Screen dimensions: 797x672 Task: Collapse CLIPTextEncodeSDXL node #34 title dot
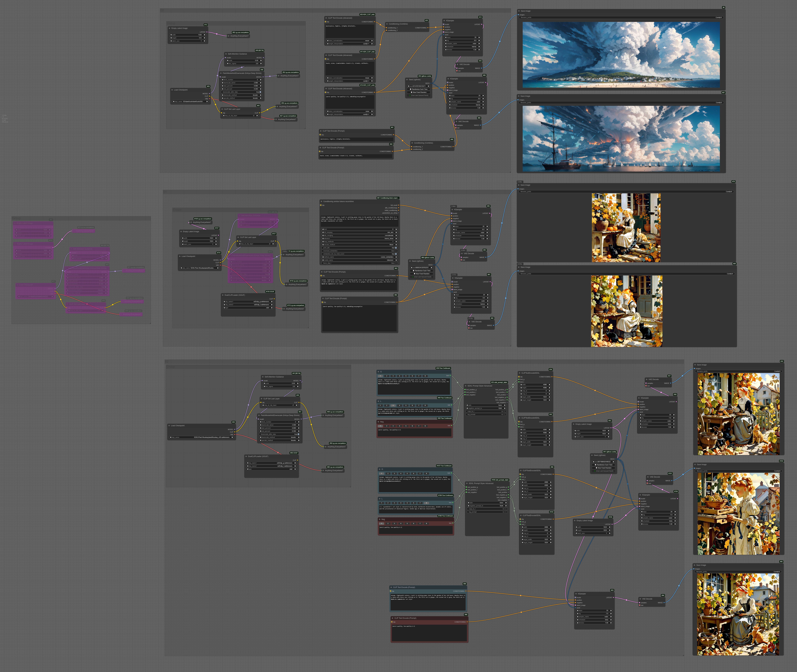coord(520,373)
